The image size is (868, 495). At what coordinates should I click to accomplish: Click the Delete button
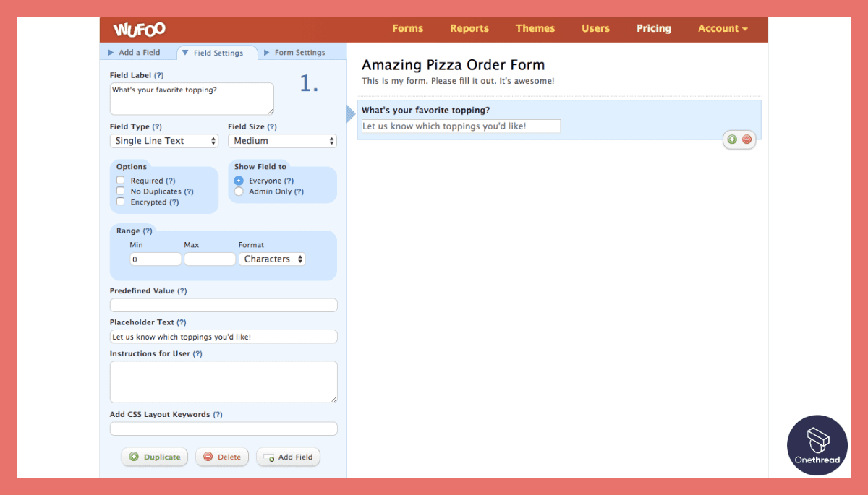pos(222,457)
